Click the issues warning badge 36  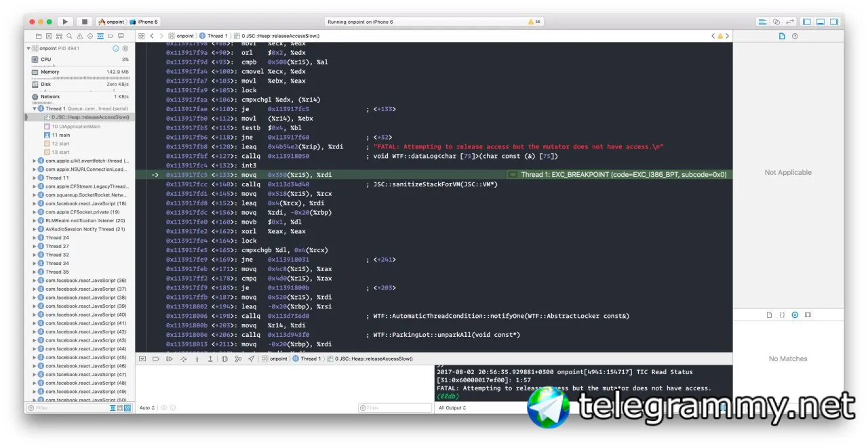click(534, 22)
